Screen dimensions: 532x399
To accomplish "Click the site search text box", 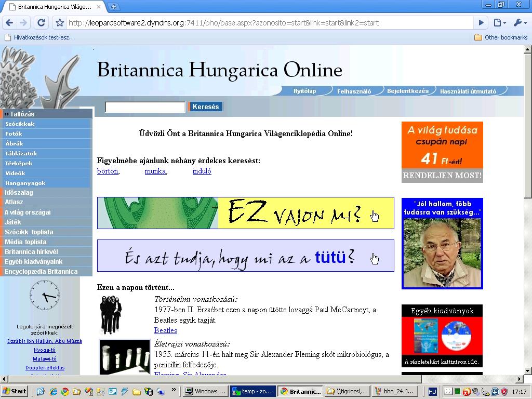I will (x=145, y=107).
